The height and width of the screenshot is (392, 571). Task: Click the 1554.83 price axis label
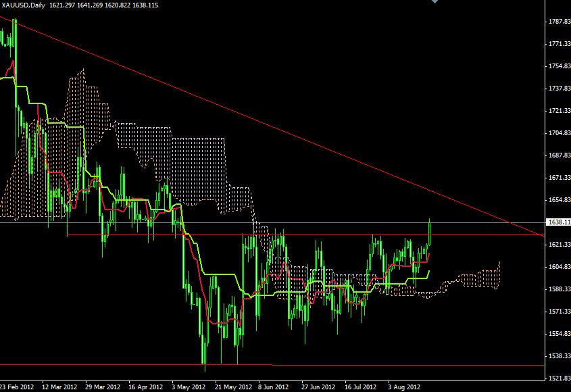[560, 333]
